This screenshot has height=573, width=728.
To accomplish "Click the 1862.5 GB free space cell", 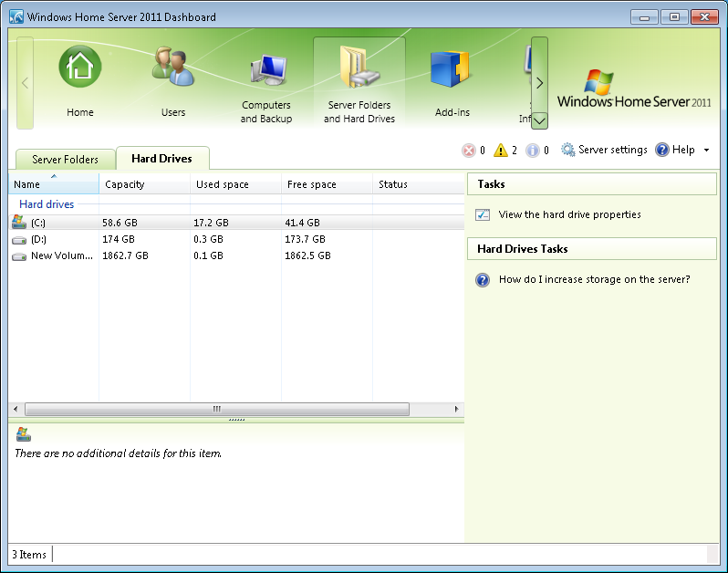I will [x=307, y=255].
